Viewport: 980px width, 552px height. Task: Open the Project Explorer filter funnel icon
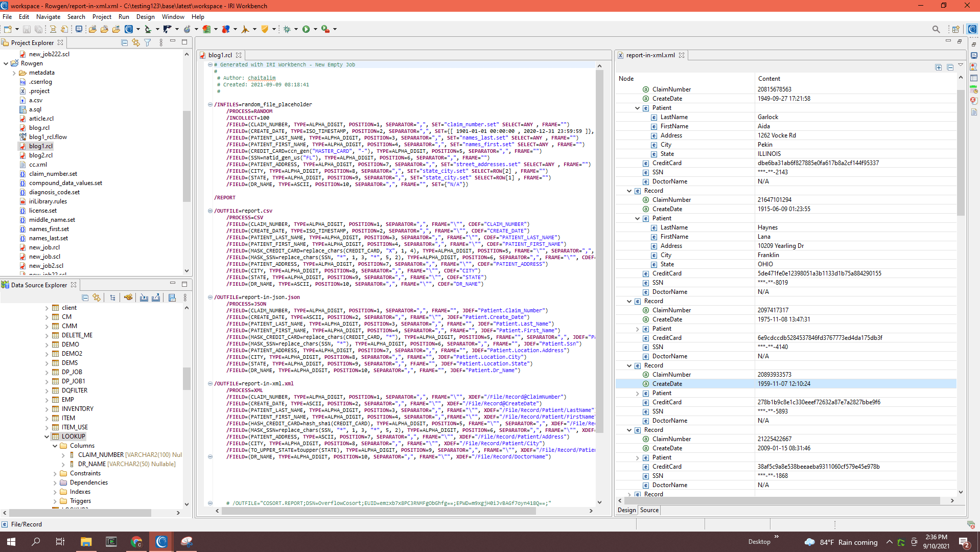click(x=148, y=43)
